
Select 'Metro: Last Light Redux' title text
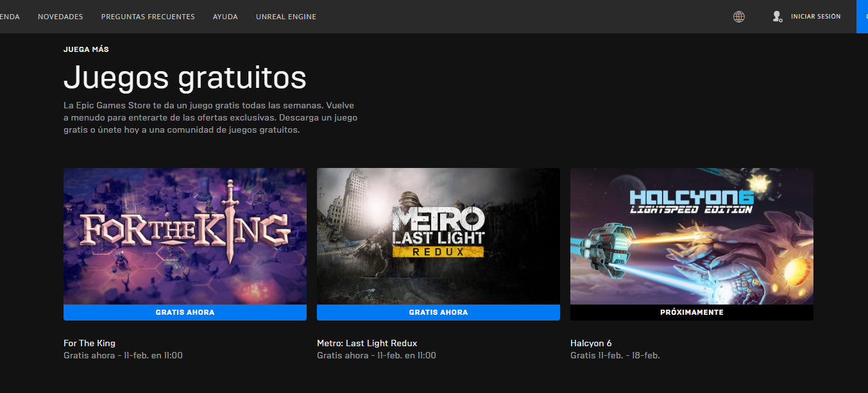(x=367, y=343)
